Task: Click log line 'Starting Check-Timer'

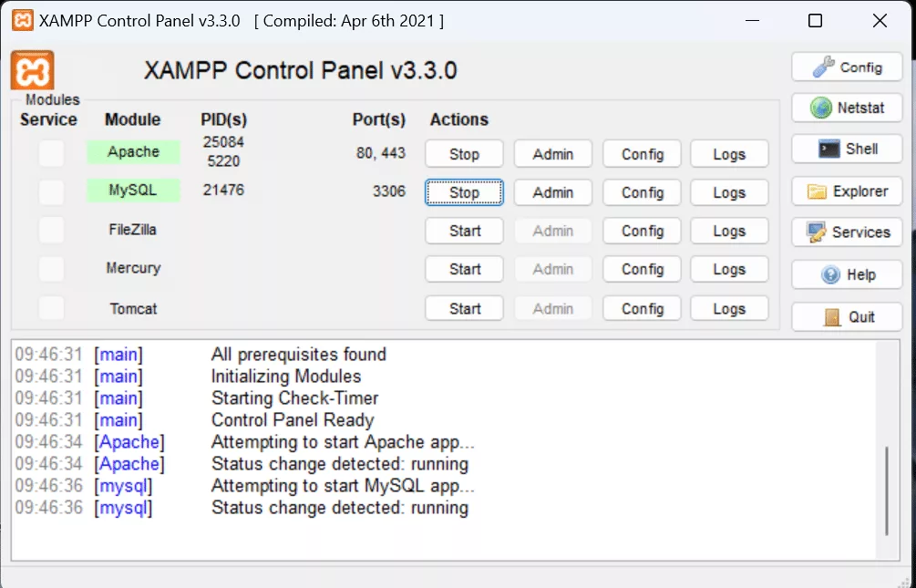Action: 295,398
